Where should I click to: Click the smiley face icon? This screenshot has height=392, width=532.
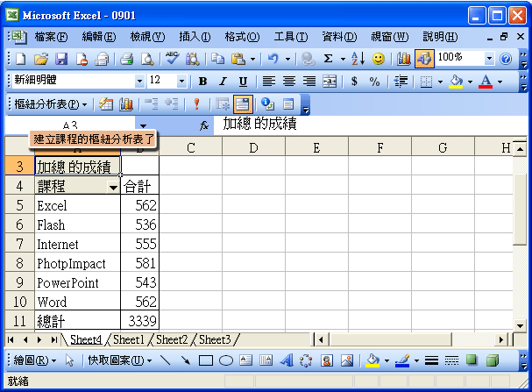pyautogui.click(x=379, y=59)
